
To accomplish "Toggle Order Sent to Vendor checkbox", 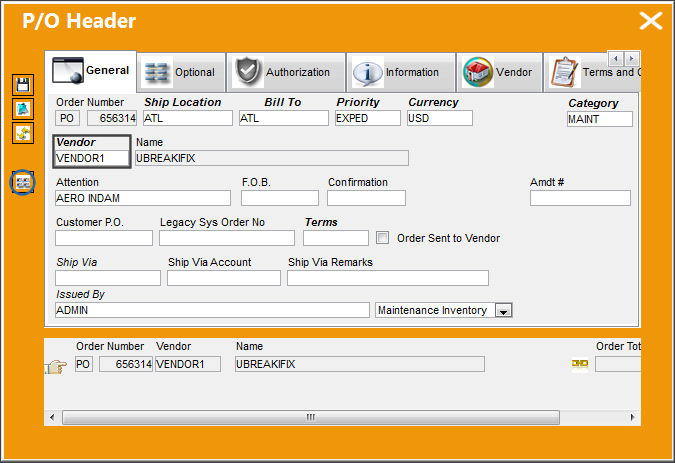I will coord(382,238).
